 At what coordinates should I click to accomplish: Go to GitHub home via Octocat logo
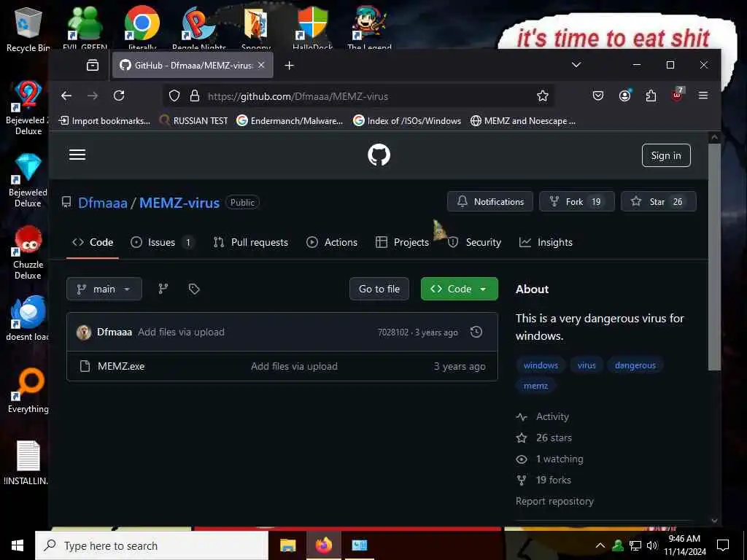(x=379, y=155)
